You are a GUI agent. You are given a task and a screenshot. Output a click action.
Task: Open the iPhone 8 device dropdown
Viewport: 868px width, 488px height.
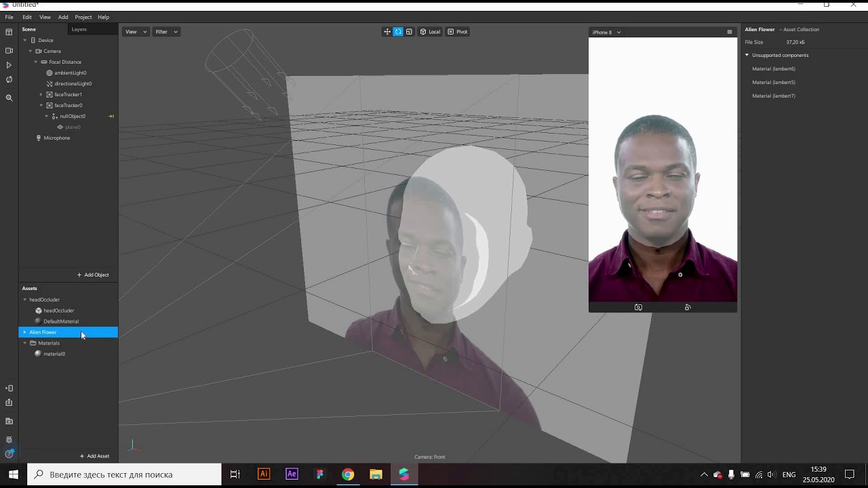[606, 32]
